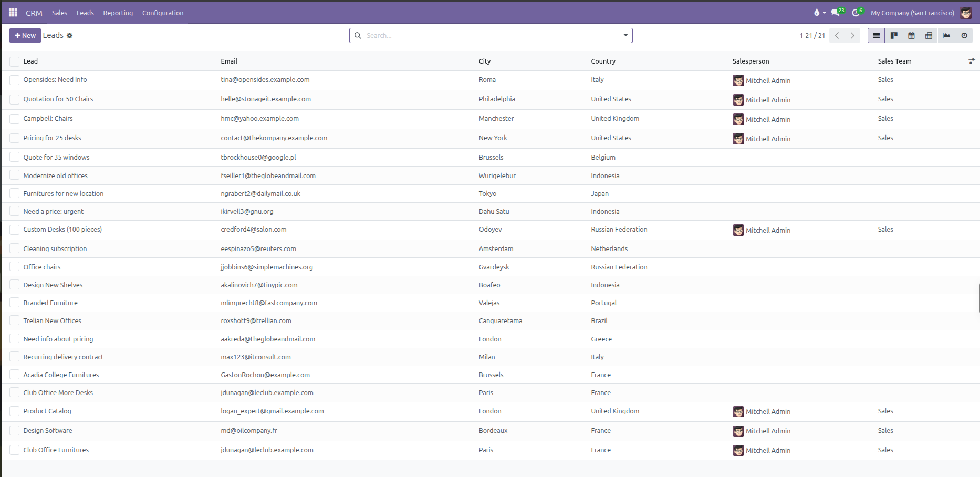Image resolution: width=980 pixels, height=477 pixels.
Task: Open the Trelian New Offices lead
Action: 53,320
